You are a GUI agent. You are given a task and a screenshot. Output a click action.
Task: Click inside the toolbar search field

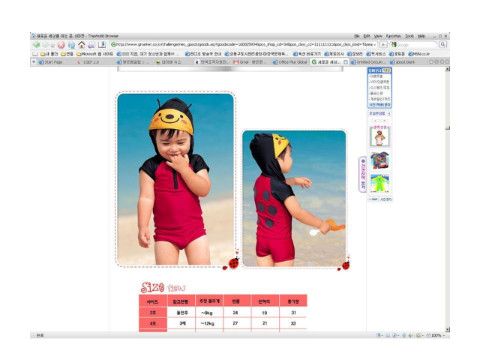point(417,44)
